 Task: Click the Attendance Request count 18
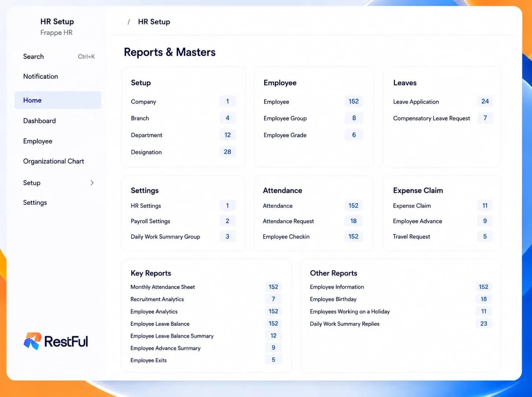tap(354, 221)
